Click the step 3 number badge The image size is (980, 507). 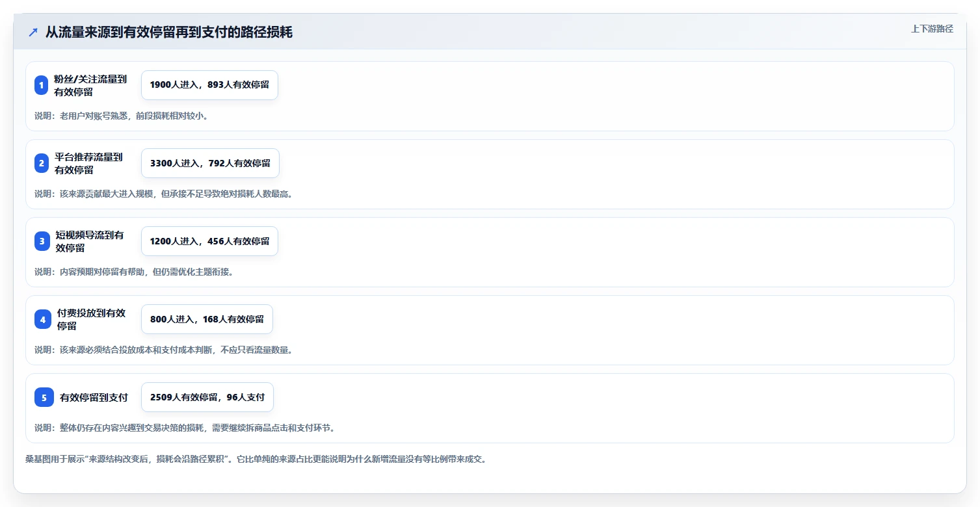click(42, 241)
